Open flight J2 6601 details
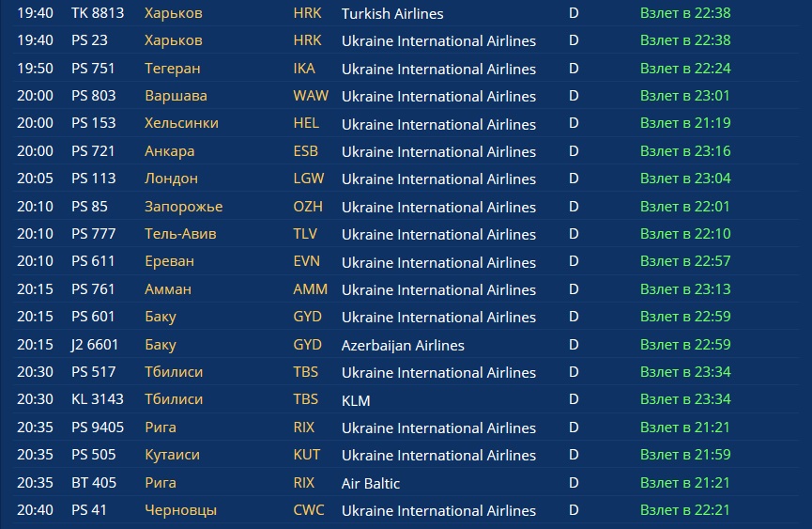 click(97, 345)
